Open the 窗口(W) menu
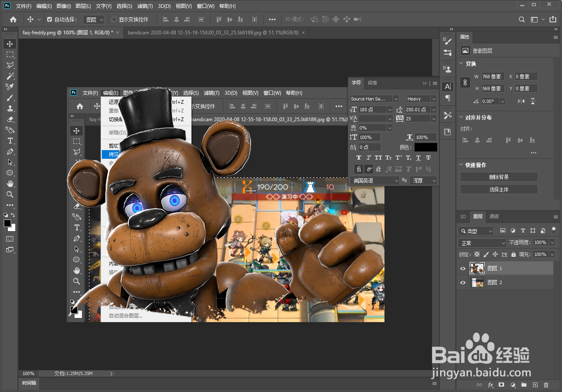Screen dimensions: 562x392 [206, 6]
